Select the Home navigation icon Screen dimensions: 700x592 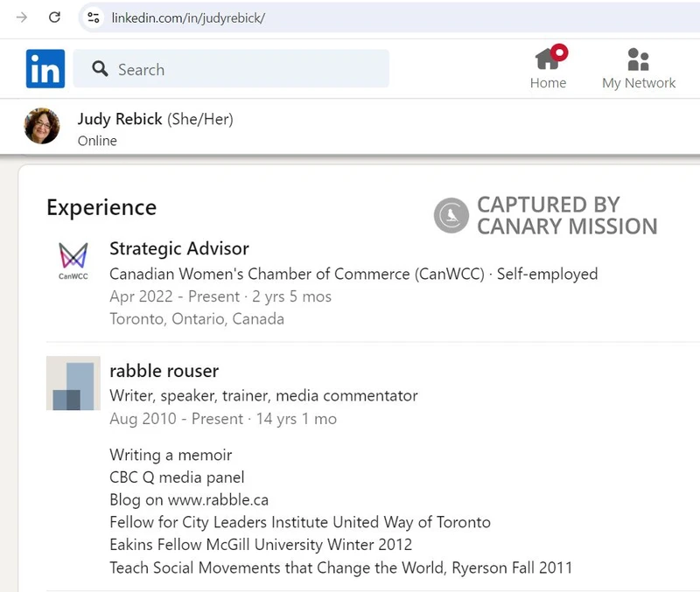click(548, 63)
